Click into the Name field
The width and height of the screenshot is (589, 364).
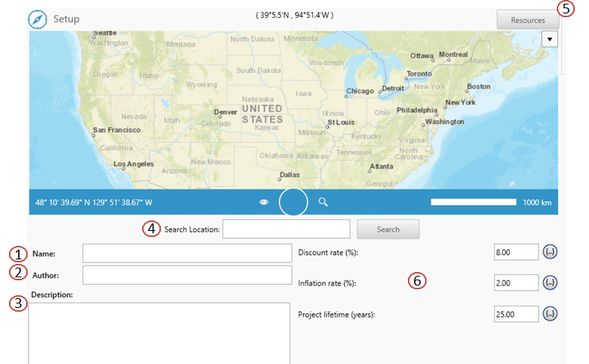click(x=186, y=253)
